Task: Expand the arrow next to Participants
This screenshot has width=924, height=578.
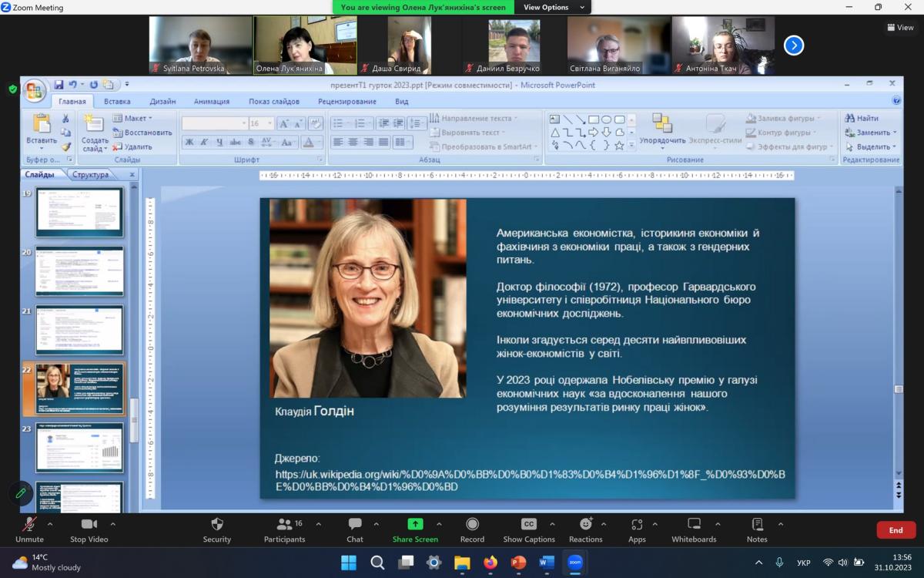Action: pyautogui.click(x=319, y=524)
